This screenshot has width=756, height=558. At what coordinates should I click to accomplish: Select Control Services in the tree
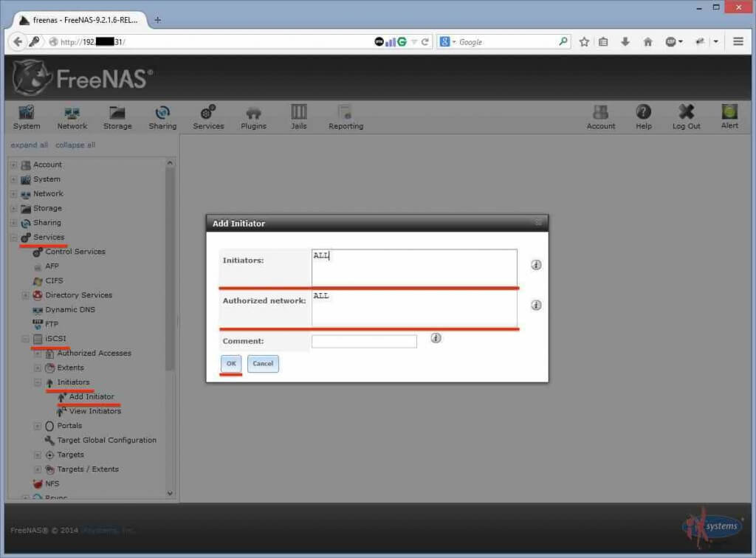point(75,252)
